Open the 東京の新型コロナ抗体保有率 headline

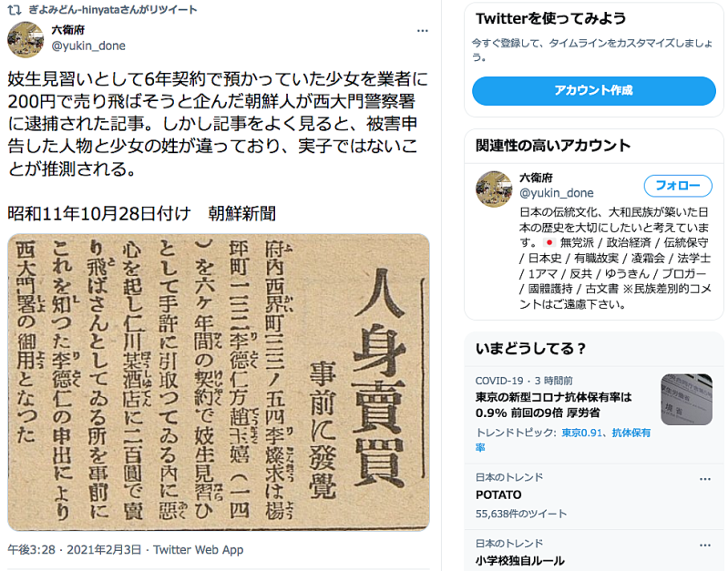click(554, 405)
